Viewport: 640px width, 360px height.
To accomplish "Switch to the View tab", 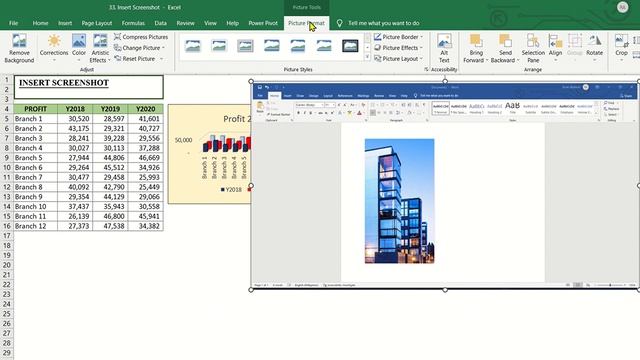I will [x=210, y=23].
